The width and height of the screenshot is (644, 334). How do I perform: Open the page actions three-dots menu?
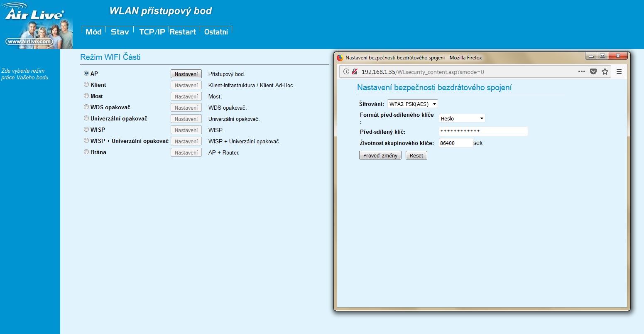pyautogui.click(x=582, y=71)
